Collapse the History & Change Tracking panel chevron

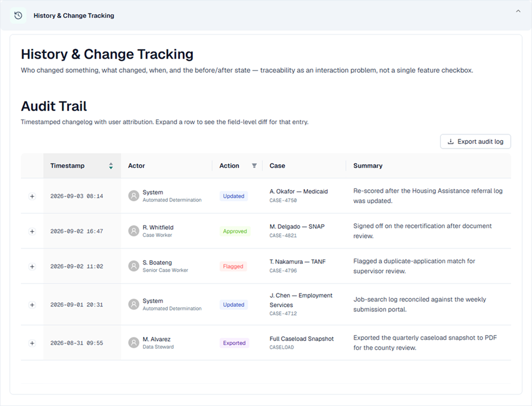tap(518, 11)
